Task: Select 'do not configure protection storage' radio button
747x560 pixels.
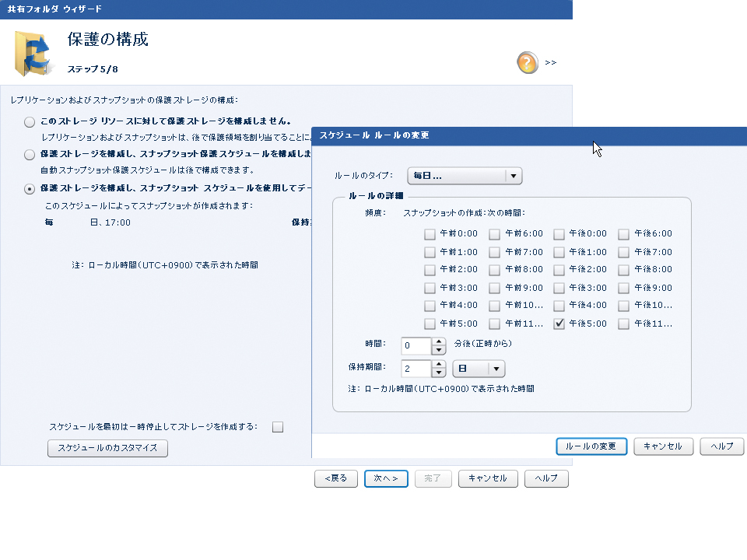Action: coord(30,122)
